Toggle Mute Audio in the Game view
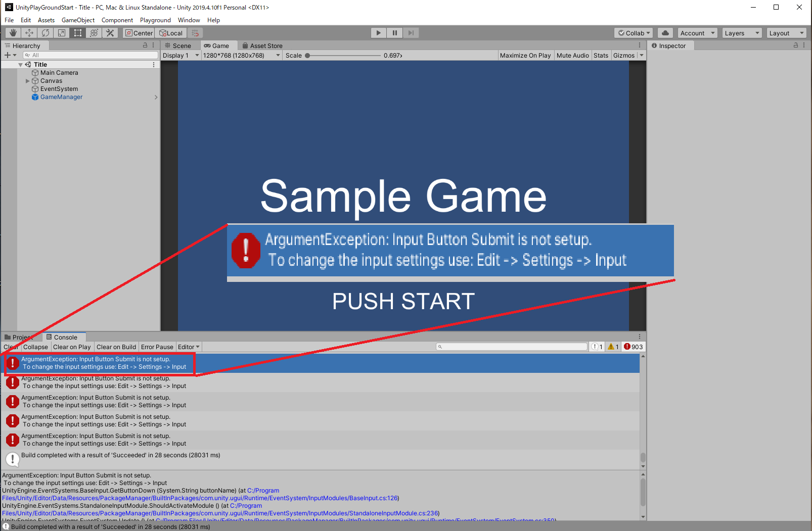 pyautogui.click(x=573, y=55)
